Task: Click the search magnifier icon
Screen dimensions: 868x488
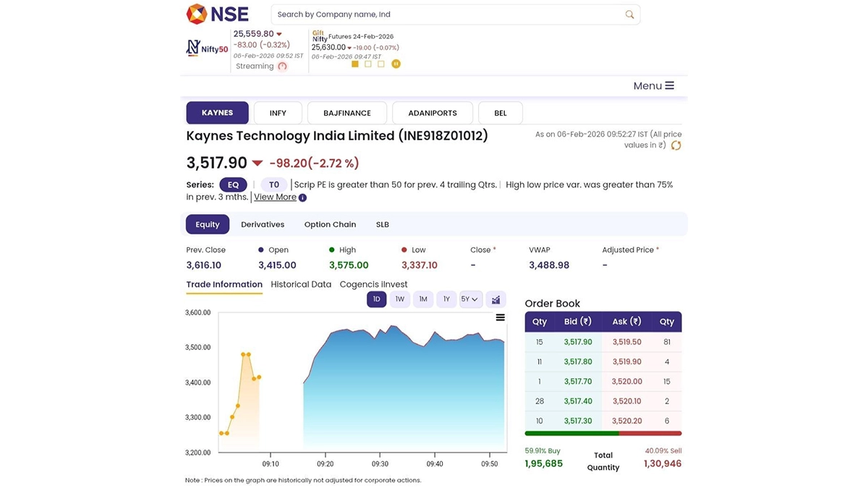Action: coord(629,14)
